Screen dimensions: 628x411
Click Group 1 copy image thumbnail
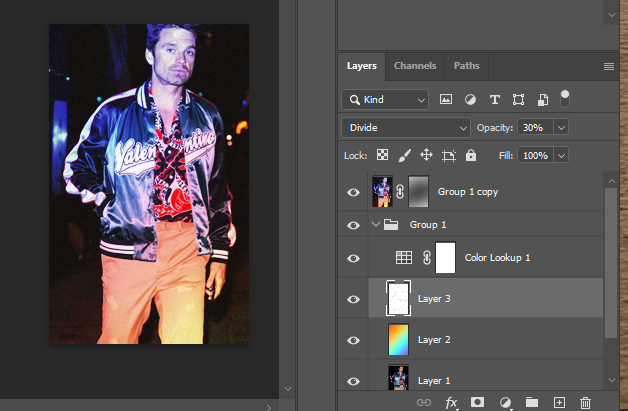click(382, 192)
